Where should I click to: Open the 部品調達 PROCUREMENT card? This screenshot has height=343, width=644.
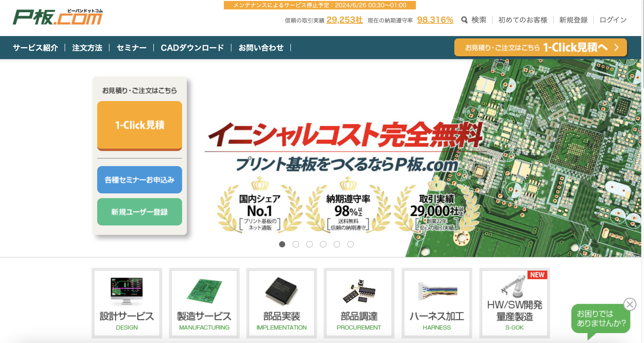pos(359,303)
